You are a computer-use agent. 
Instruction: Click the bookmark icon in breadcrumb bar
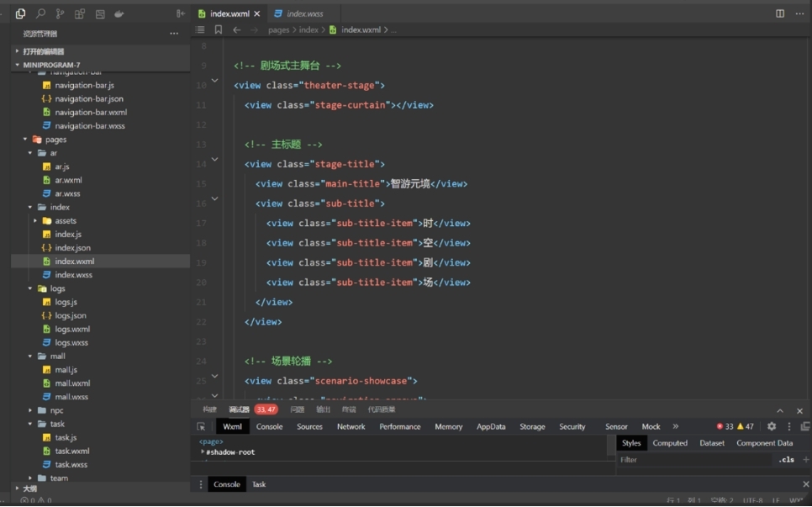click(x=219, y=30)
